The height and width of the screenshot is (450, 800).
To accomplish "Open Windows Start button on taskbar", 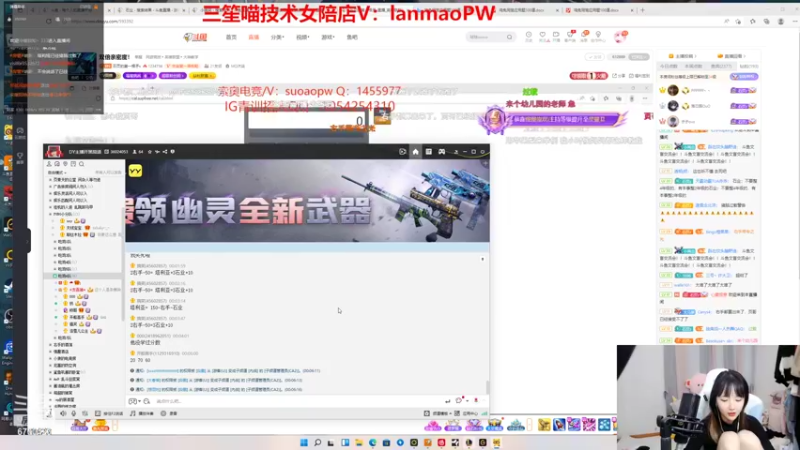I will 304,442.
